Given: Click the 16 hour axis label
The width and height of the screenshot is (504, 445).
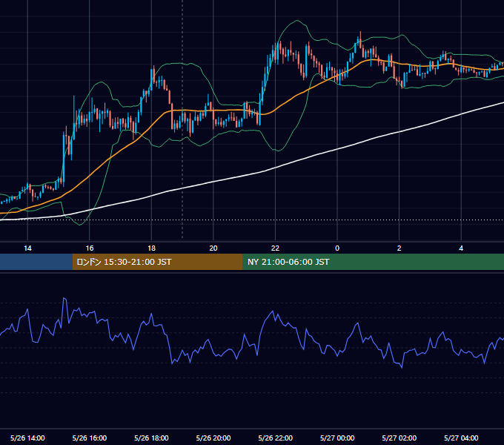Looking at the screenshot, I should point(90,248).
